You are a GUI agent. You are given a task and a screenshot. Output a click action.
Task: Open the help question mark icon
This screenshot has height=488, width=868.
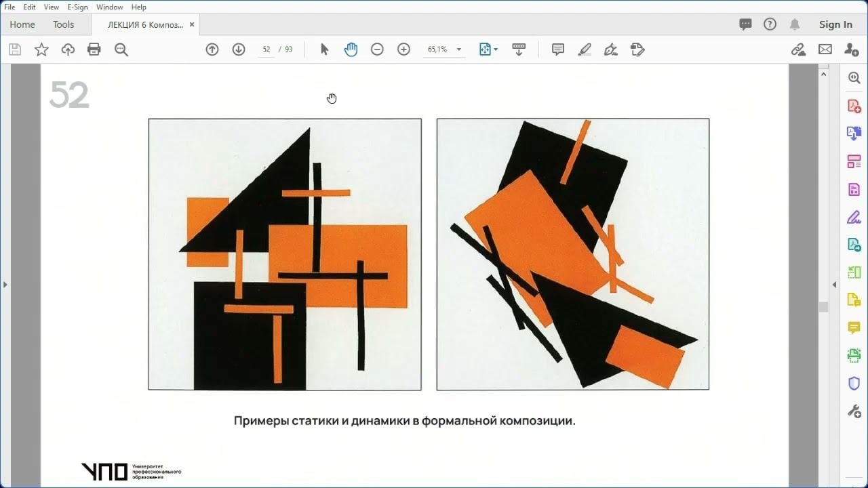[x=770, y=24]
